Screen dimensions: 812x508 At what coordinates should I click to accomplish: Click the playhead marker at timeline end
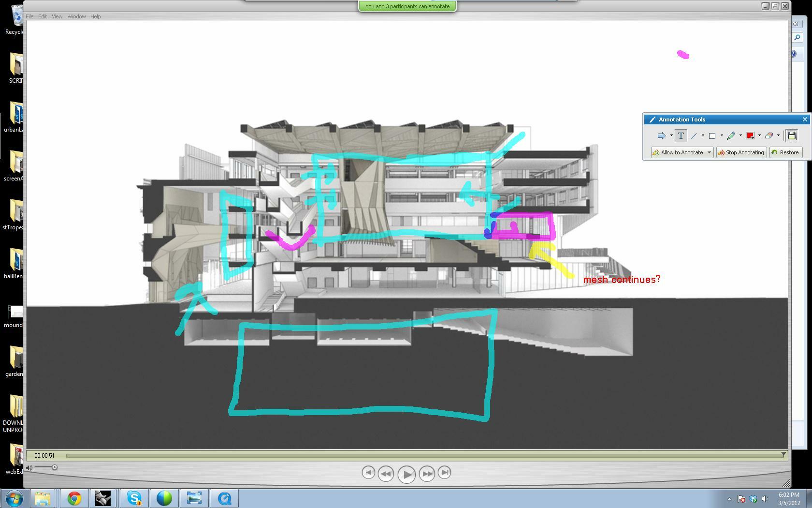(x=783, y=454)
